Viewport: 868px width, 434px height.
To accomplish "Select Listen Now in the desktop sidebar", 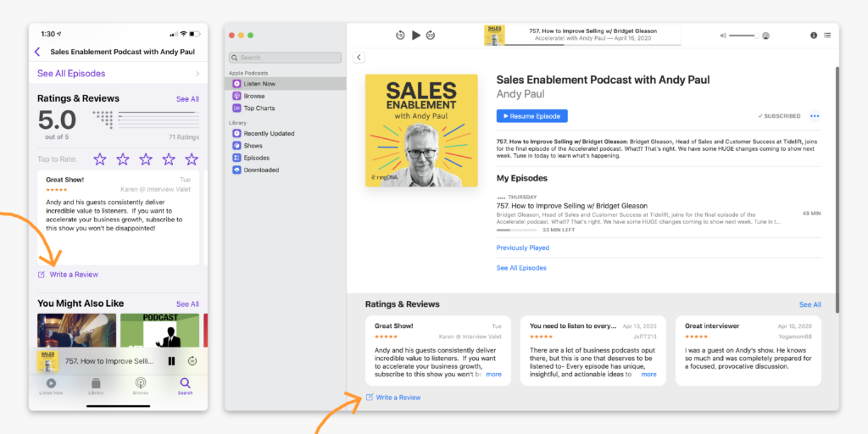I will click(x=285, y=84).
